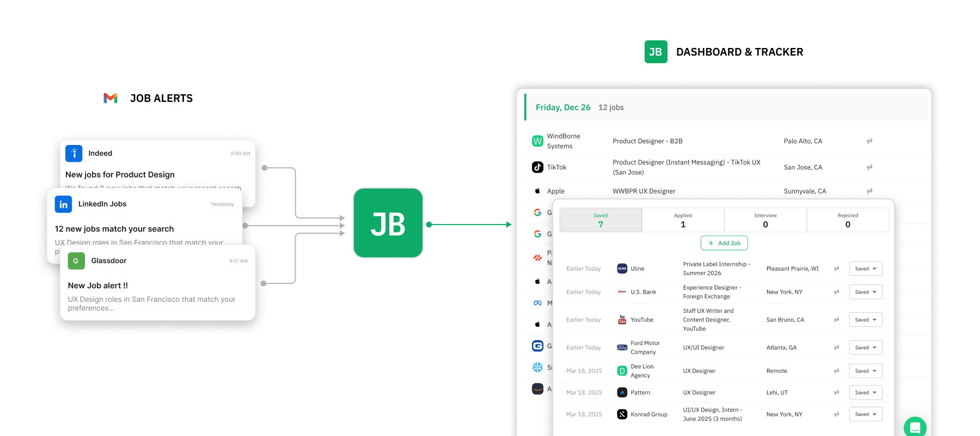
Task: Click pin icon in Apple Sunnyvale row
Action: [869, 191]
